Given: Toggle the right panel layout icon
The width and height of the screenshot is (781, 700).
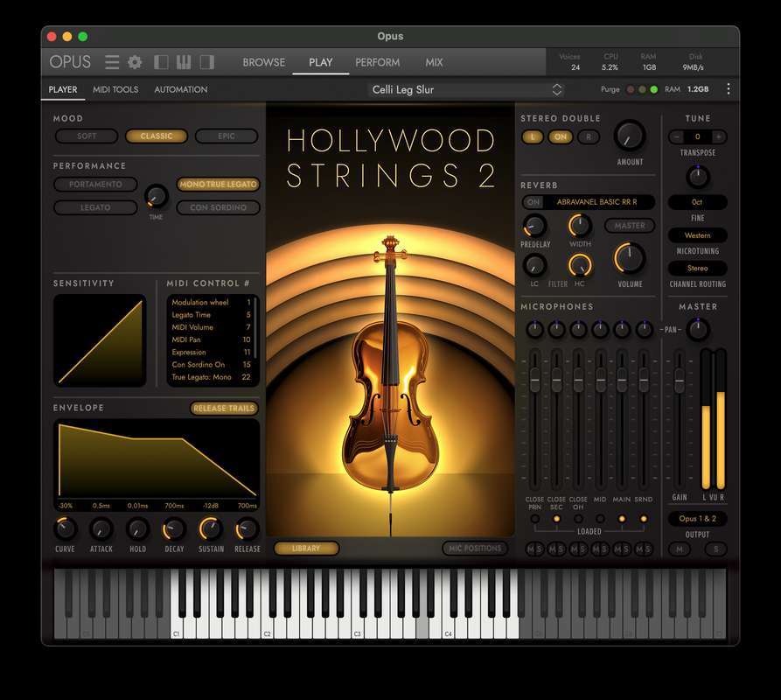Looking at the screenshot, I should (x=207, y=62).
